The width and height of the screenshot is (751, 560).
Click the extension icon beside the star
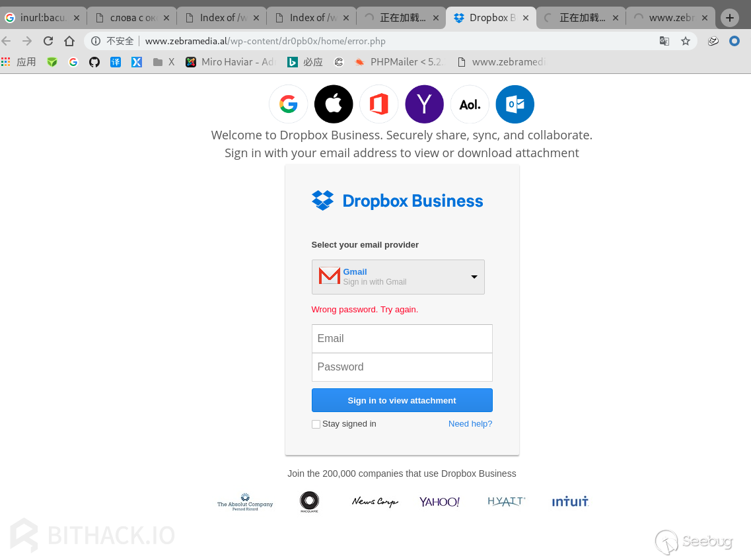(713, 41)
